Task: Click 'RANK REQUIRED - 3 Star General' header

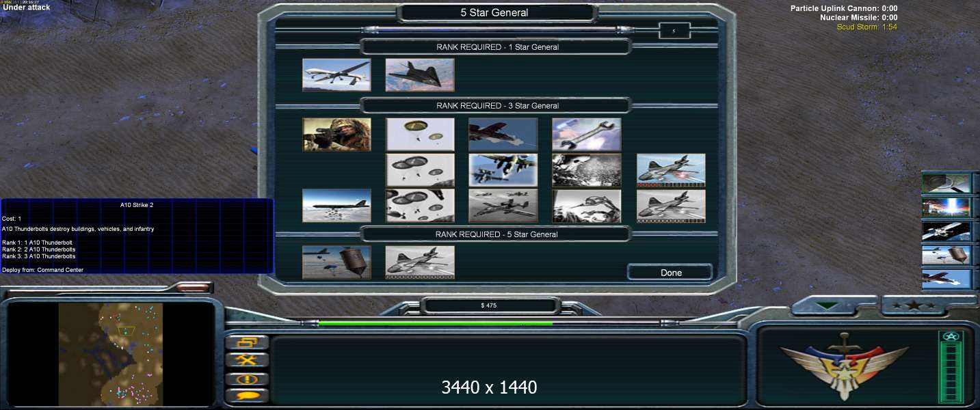Action: 497,106
